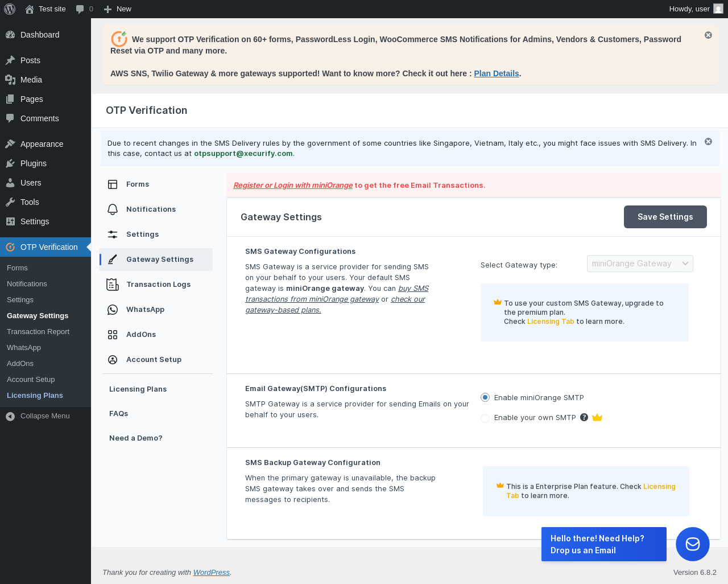Click the Pages icon in sidebar
The width and height of the screenshot is (728, 584).
(10, 99)
